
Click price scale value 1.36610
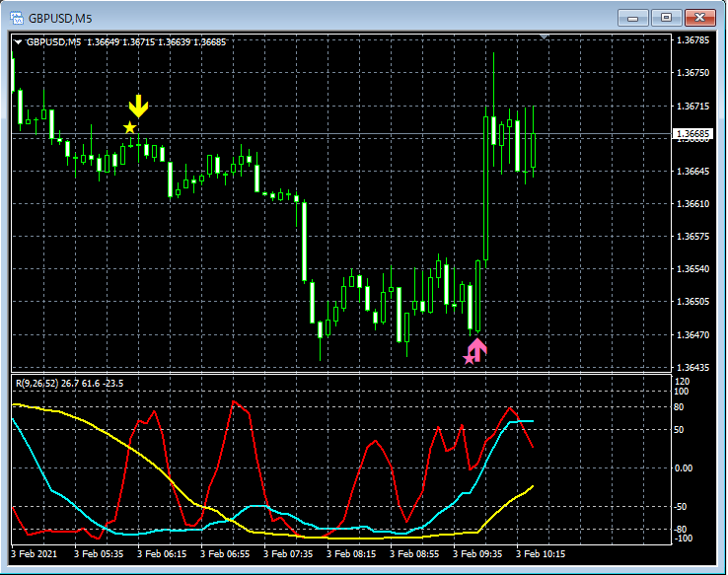pos(692,204)
